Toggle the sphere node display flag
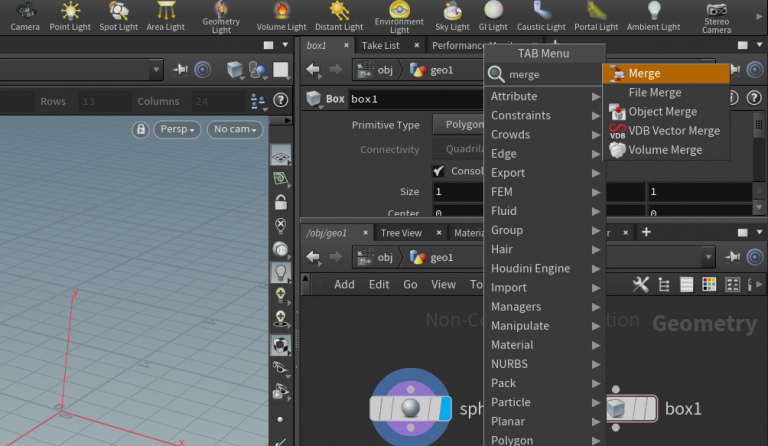The width and height of the screenshot is (768, 446). point(445,409)
